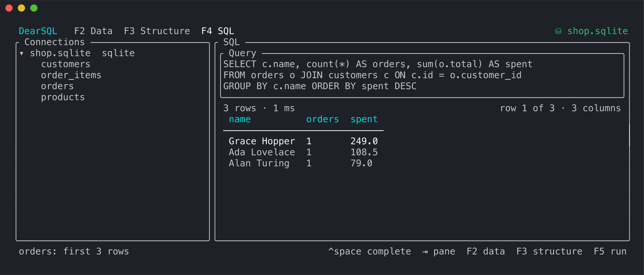Click the GROUP BY line of query
The image size is (644, 275).
(x=320, y=86)
